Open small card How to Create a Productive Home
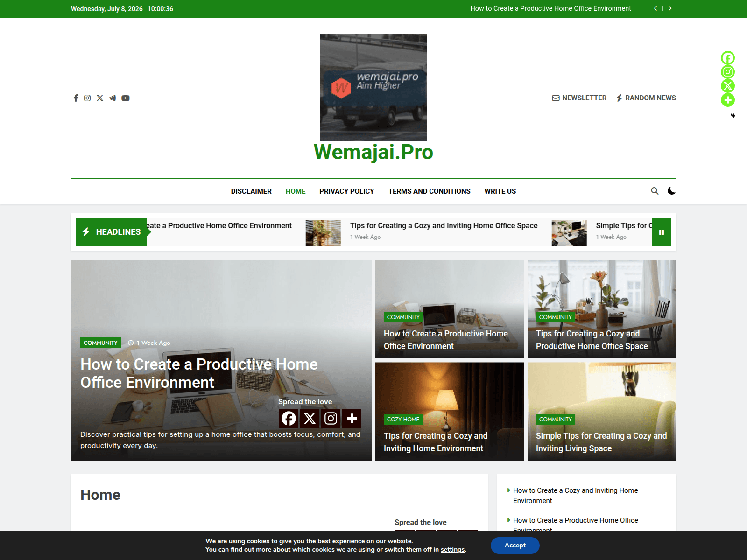 pos(446,340)
